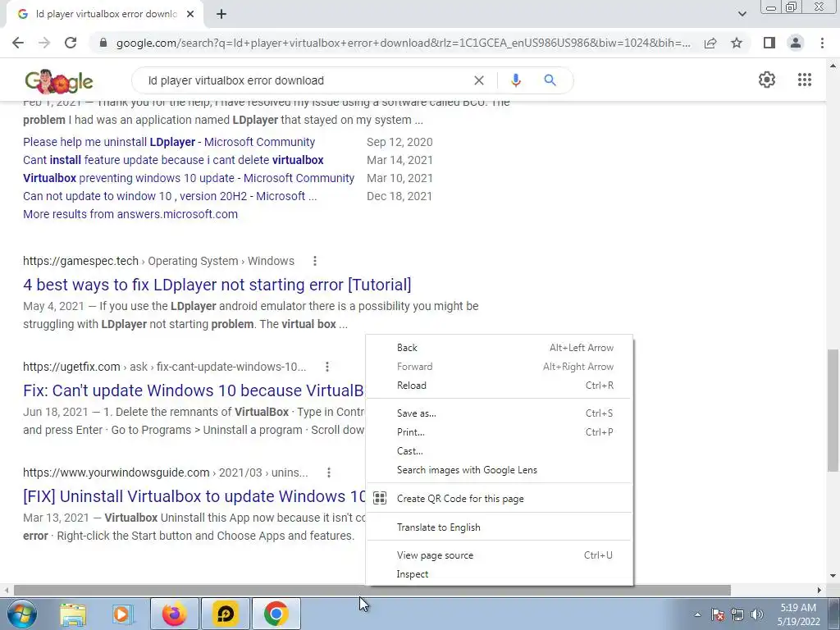The image size is (840, 630).
Task: Click the QR code icon in context menu
Action: coord(380,498)
